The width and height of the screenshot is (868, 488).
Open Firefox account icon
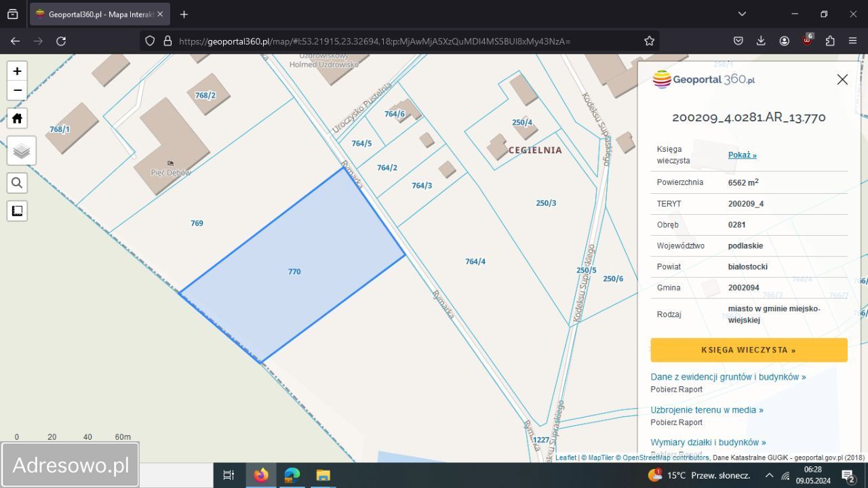click(784, 41)
